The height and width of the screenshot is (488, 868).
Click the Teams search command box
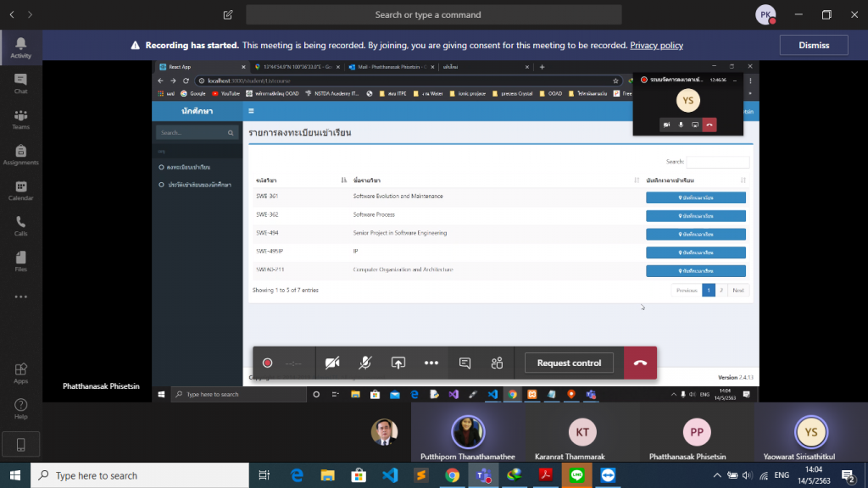coord(433,14)
